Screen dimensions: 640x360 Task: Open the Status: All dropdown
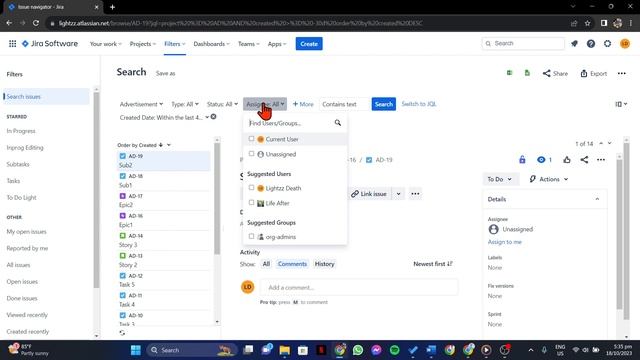point(222,104)
